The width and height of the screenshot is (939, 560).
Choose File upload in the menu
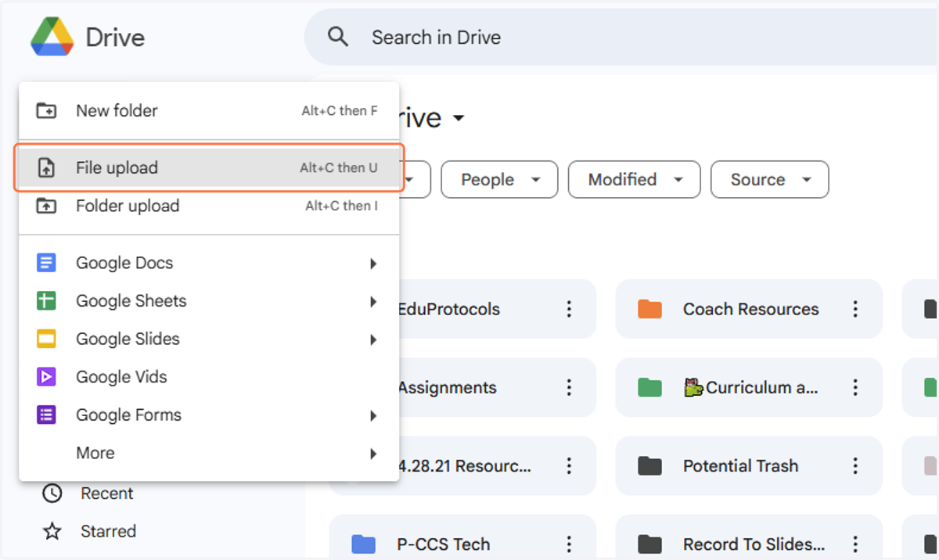click(209, 167)
